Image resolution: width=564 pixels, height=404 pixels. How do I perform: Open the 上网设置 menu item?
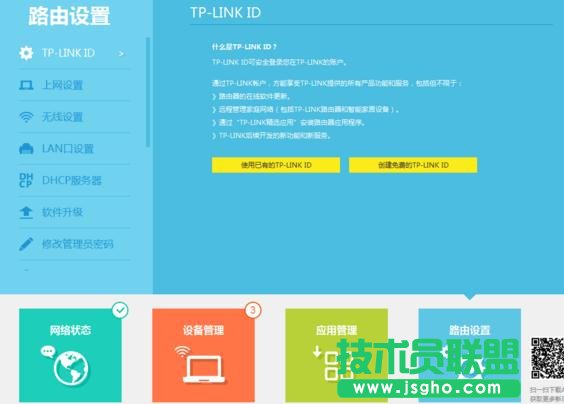click(74, 85)
